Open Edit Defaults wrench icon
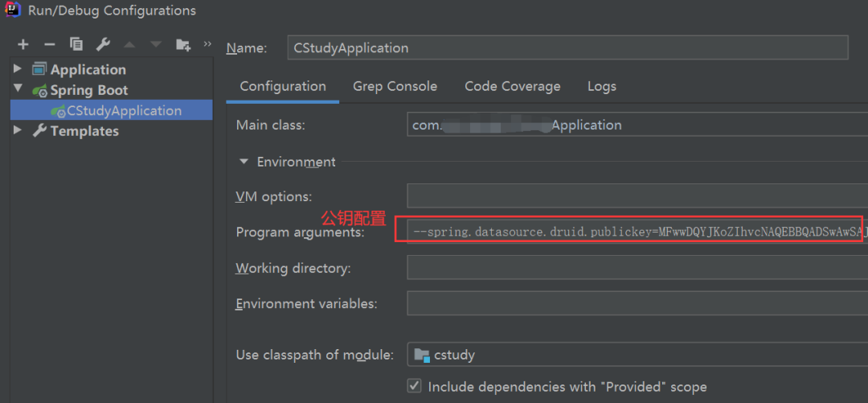Viewport: 868px width, 403px height. pos(103,44)
